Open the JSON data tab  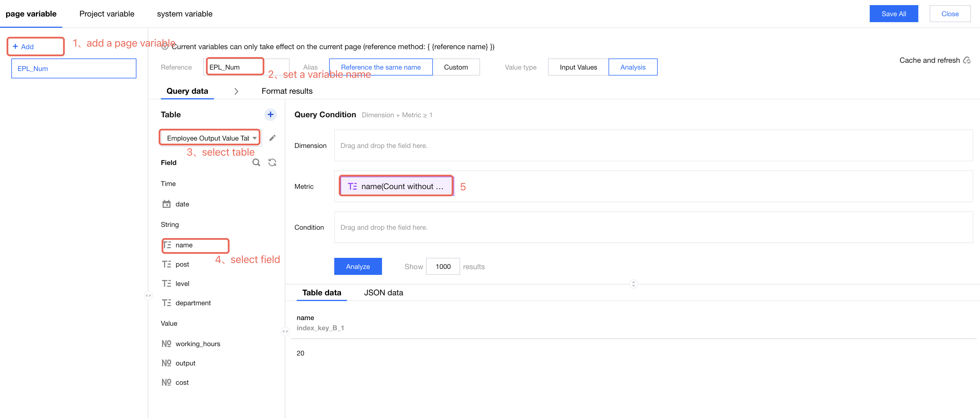tap(383, 292)
